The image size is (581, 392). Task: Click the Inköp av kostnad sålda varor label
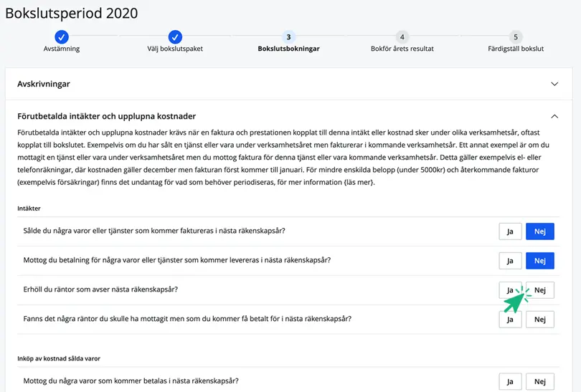click(x=59, y=358)
